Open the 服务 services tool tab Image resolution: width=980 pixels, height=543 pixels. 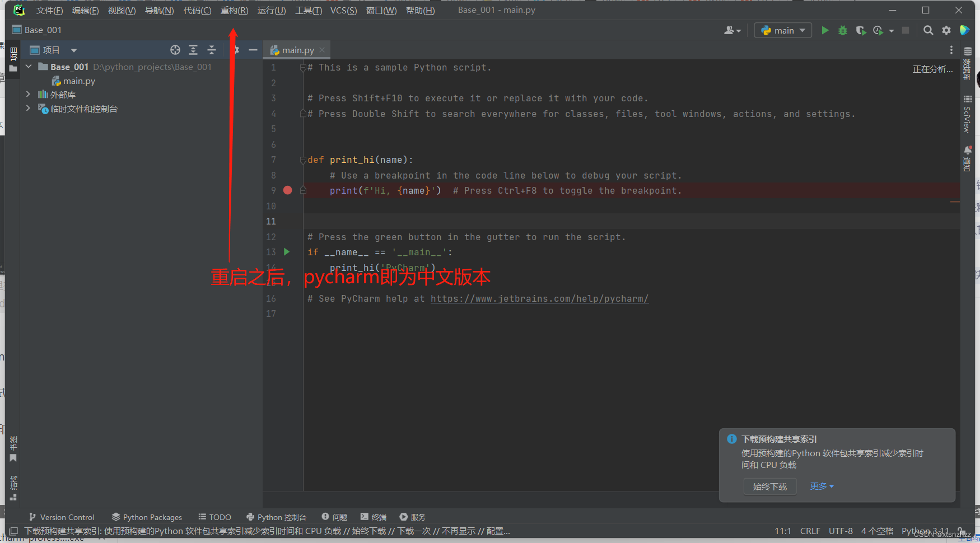click(413, 517)
